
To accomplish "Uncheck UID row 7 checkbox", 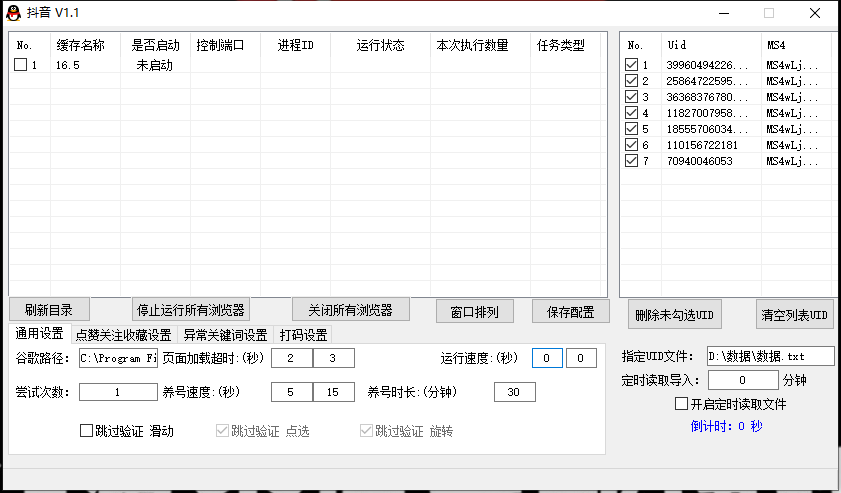I will 631,160.
